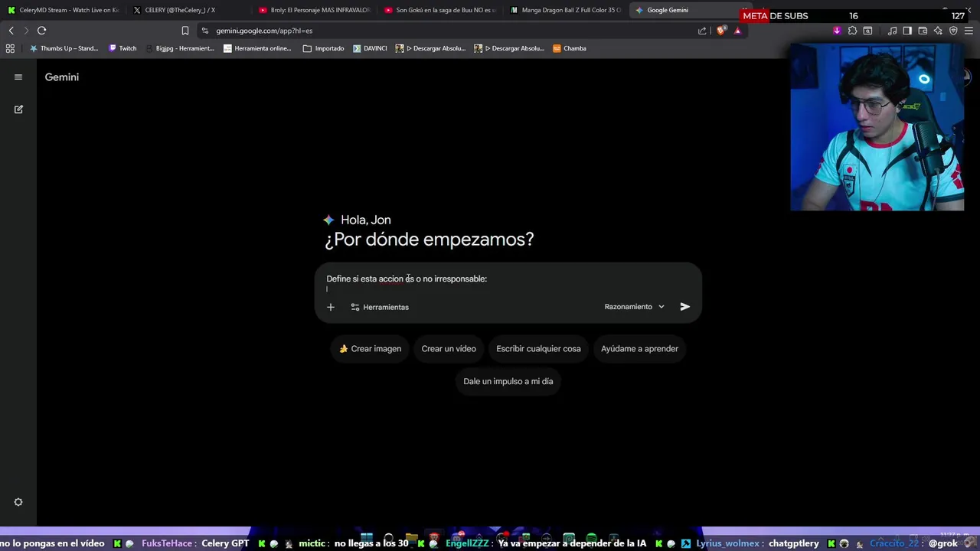Choose the Escribir cualquier cosa chip
Screen dimensions: 980x551
538,349
